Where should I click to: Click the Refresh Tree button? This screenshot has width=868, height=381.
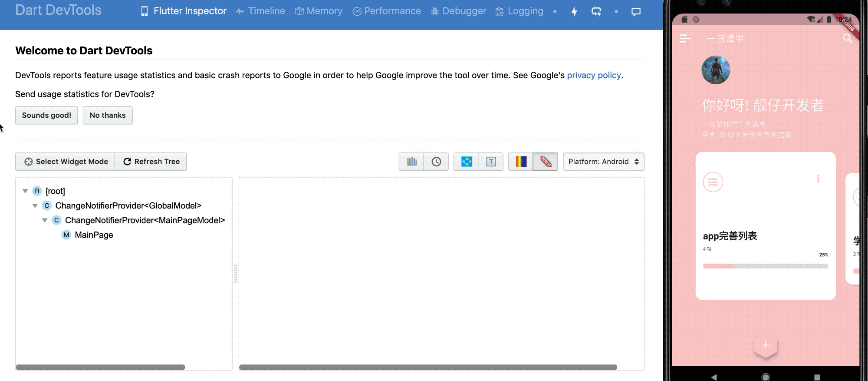[151, 162]
